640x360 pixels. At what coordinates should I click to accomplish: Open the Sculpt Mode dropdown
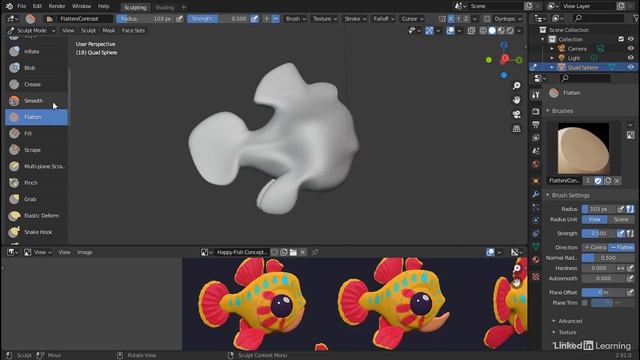pos(32,31)
